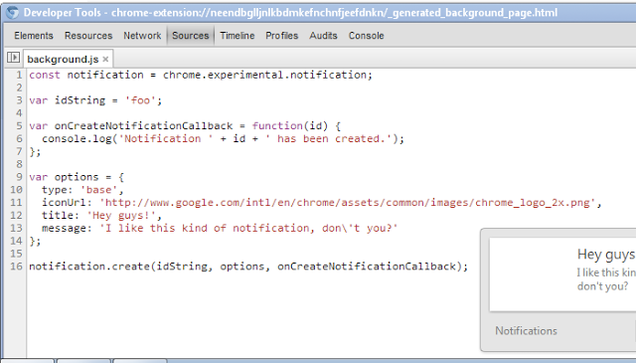The image size is (636, 363).
Task: Click the console.log call on line 6
Action: (77, 139)
